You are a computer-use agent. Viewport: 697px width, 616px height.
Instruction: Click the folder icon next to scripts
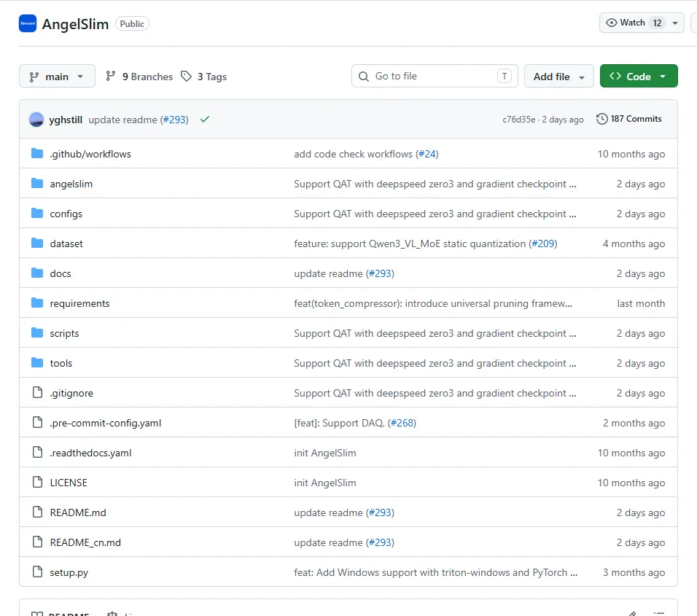tap(37, 332)
